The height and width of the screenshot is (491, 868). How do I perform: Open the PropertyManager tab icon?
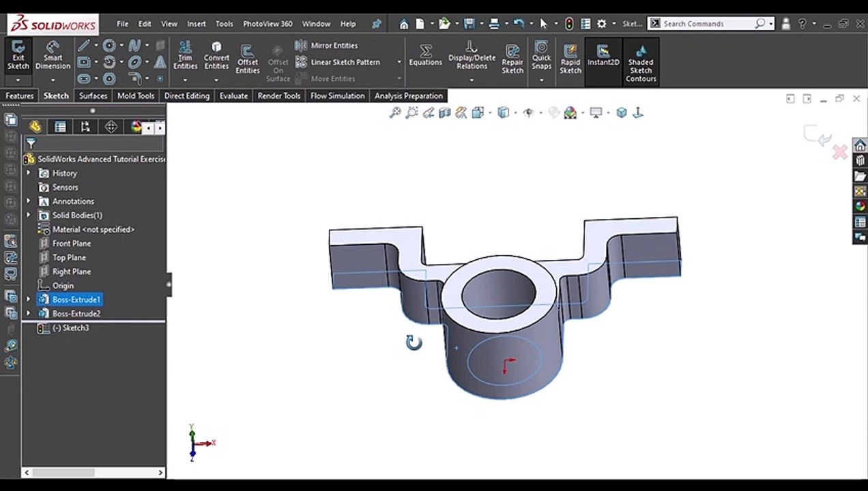tap(60, 127)
